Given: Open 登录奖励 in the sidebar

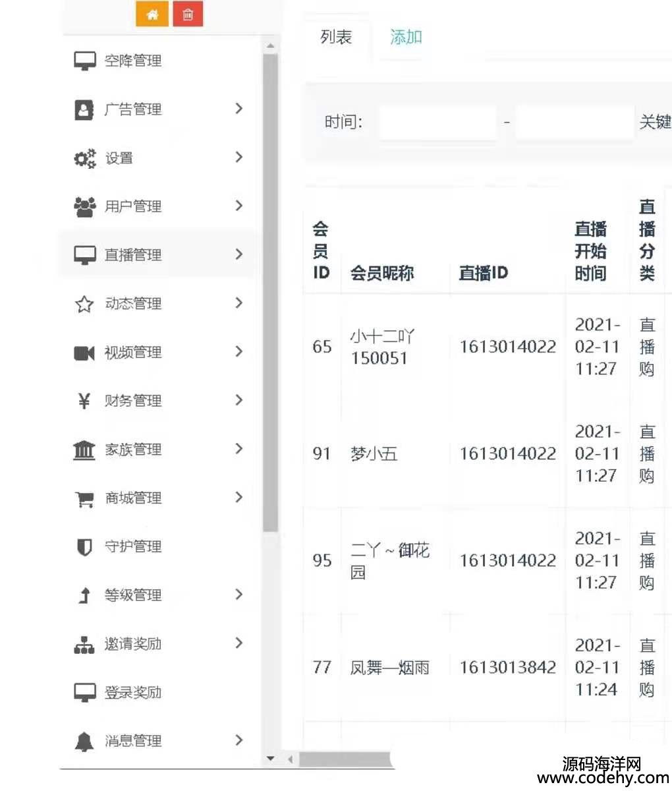Looking at the screenshot, I should (x=132, y=693).
